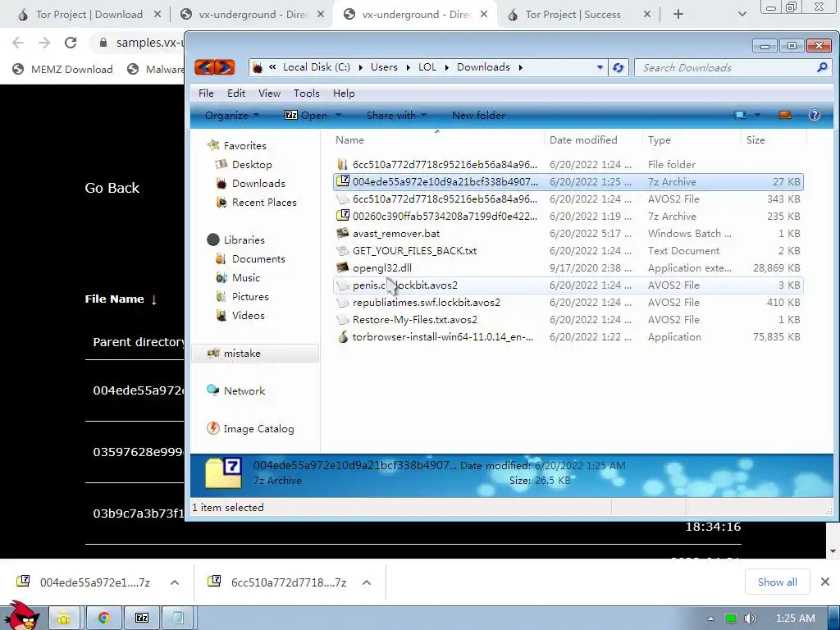Reload the Chrome page
840x630 pixels.
click(71, 43)
